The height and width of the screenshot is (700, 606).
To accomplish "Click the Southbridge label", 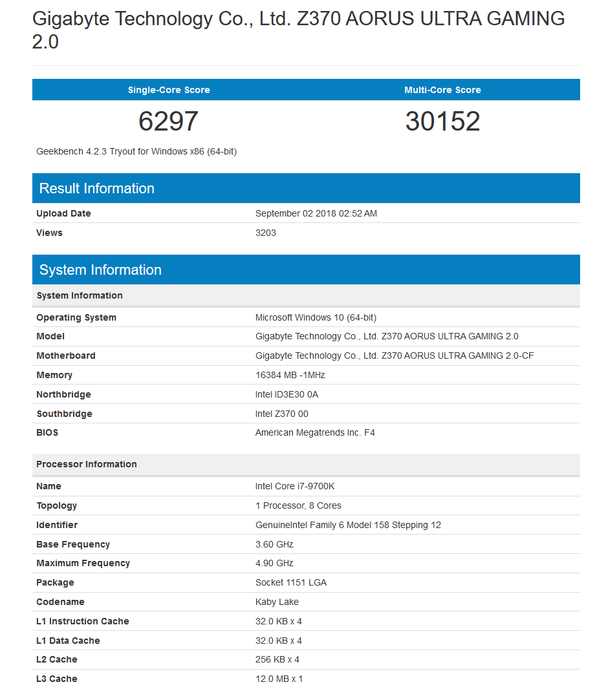I will pyautogui.click(x=64, y=414).
